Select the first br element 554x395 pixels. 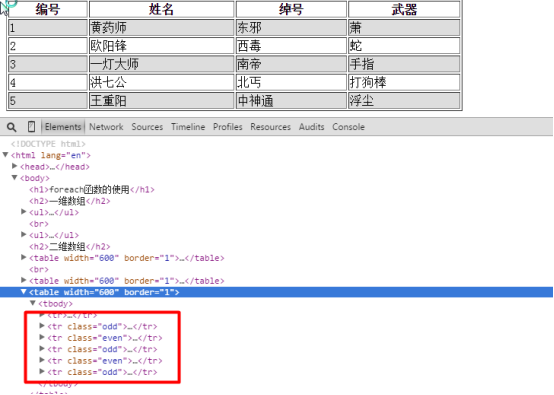click(39, 224)
